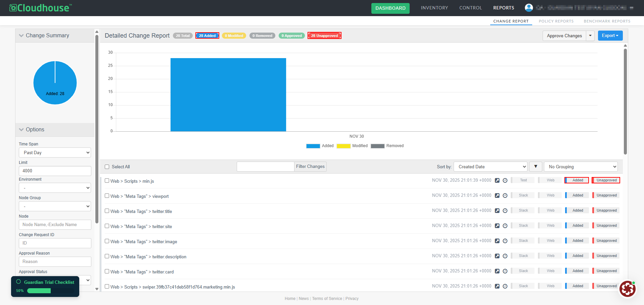The height and width of the screenshot is (305, 644).
Task: Open the user profile avatar icon
Action: (x=529, y=8)
